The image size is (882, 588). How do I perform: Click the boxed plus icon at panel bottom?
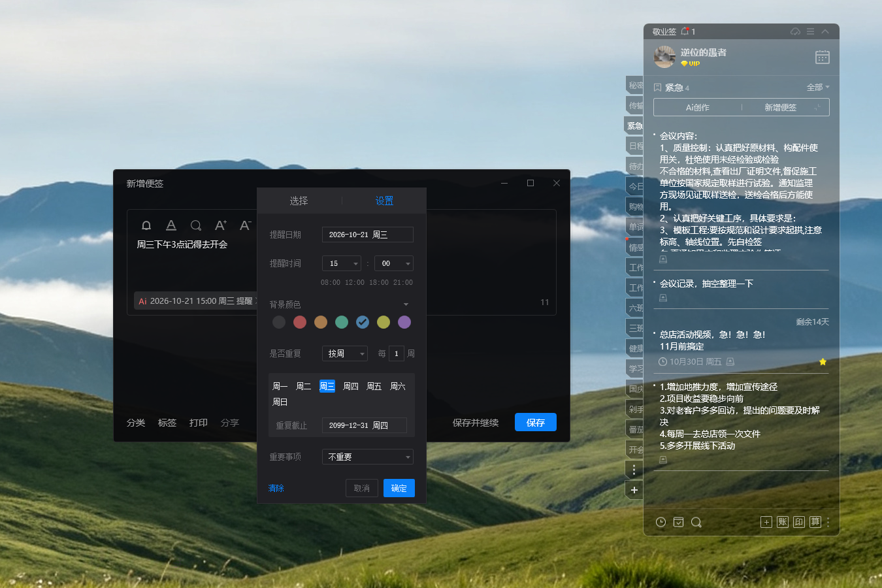[766, 522]
